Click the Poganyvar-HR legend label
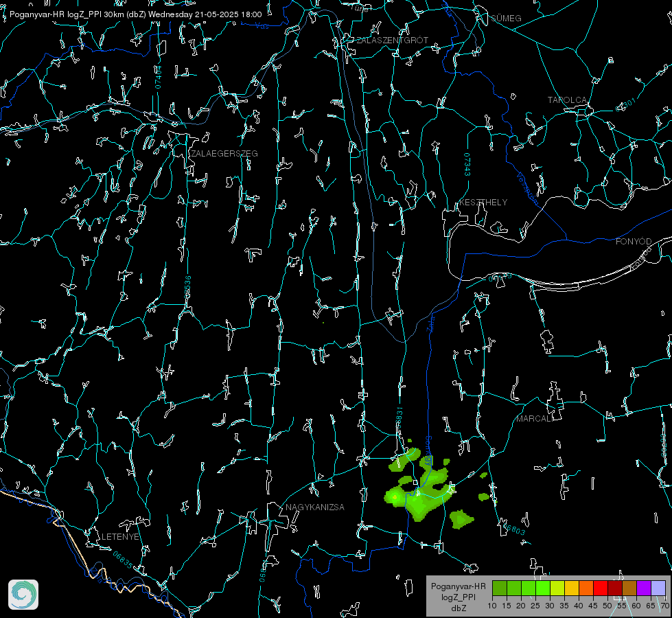The height and width of the screenshot is (618, 672). pos(458,586)
